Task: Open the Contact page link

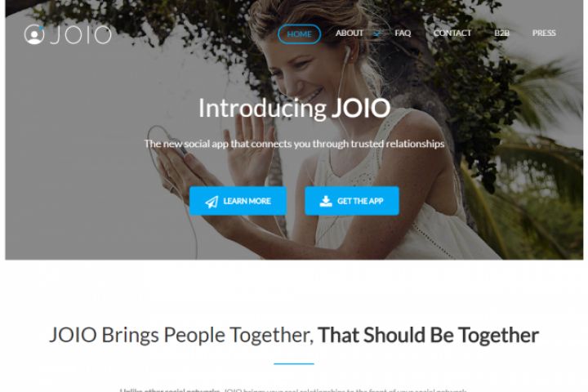Action: pyautogui.click(x=452, y=33)
